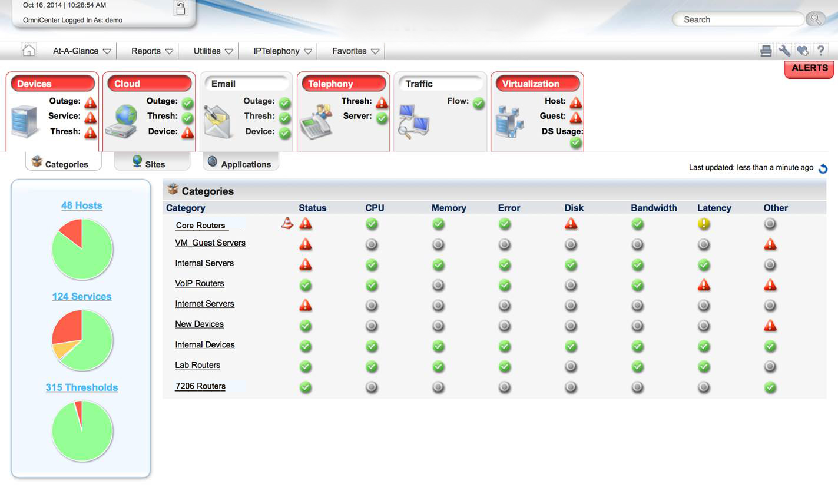Open the VM_Guest Servers category link
This screenshot has width=838, height=504.
[210, 243]
